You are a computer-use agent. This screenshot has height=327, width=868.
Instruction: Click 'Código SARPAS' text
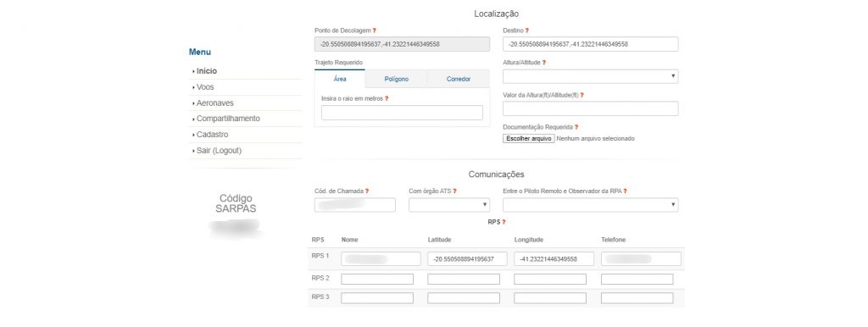tap(236, 203)
